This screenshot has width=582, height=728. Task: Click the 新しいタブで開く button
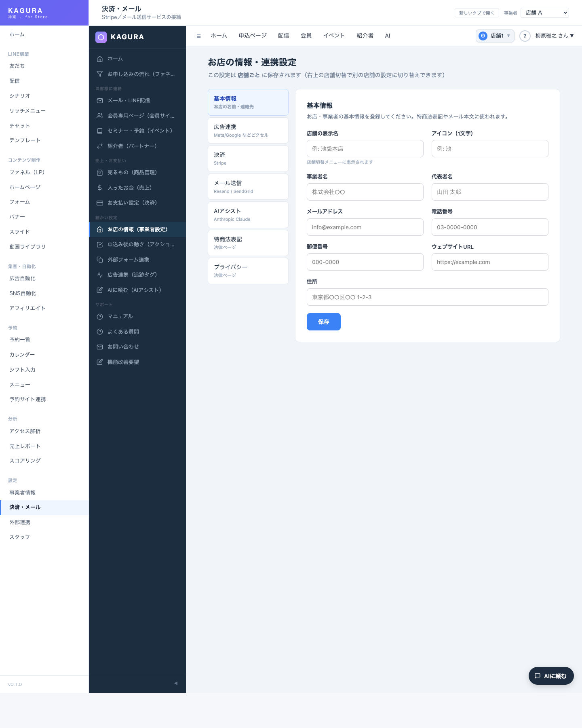click(x=477, y=13)
